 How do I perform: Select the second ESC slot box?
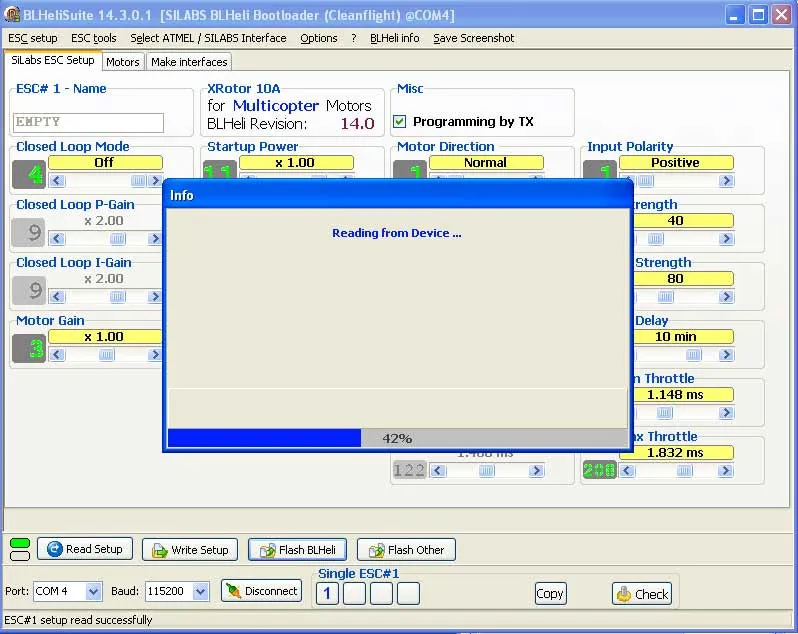click(354, 594)
